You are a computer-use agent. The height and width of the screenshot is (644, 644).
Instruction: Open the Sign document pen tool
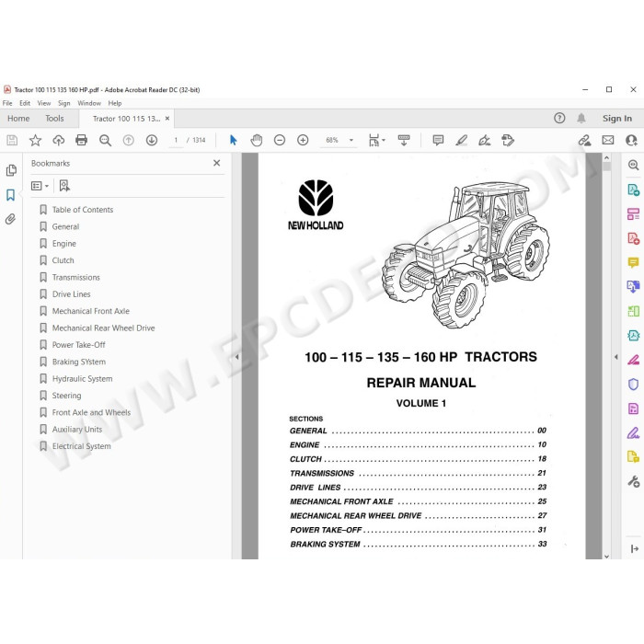pyautogui.click(x=485, y=141)
